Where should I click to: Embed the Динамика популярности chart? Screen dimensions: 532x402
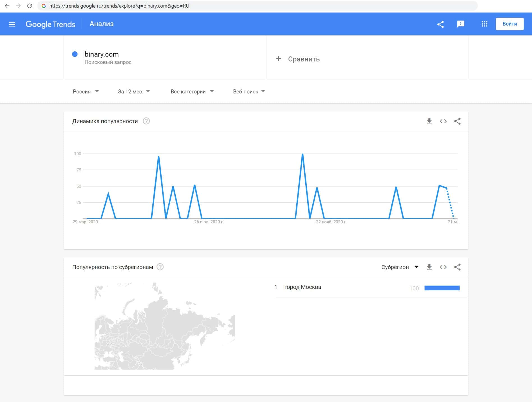click(443, 121)
